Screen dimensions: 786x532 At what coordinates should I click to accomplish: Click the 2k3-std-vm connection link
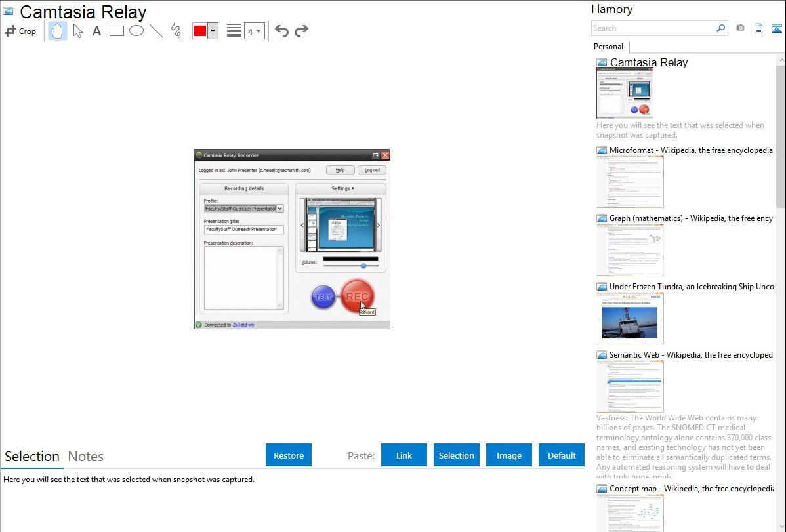pyautogui.click(x=243, y=325)
